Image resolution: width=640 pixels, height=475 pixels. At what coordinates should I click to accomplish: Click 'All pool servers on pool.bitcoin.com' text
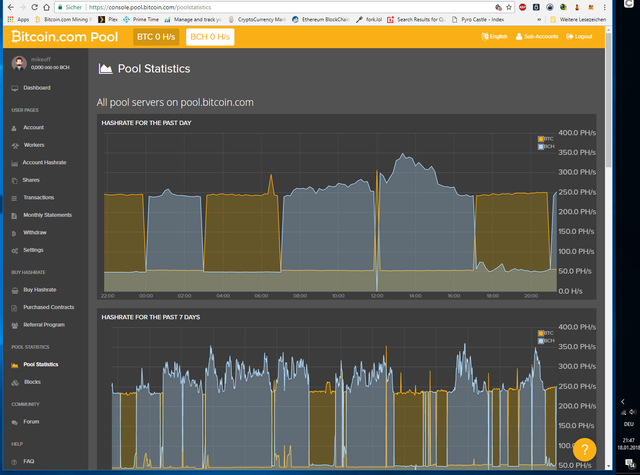175,102
